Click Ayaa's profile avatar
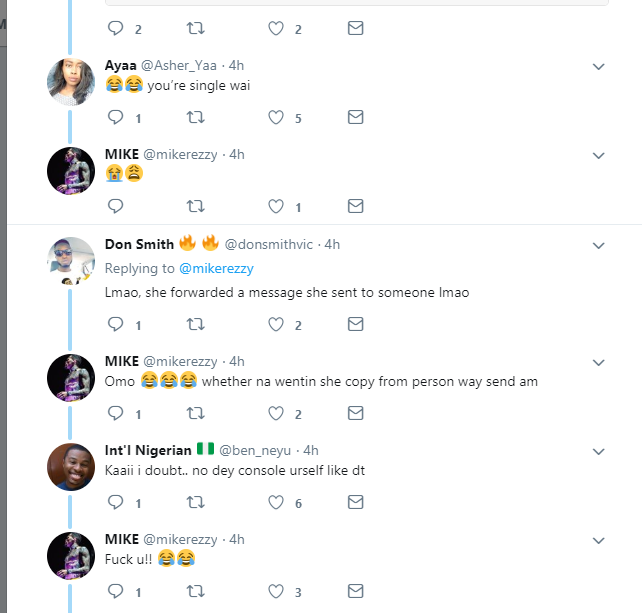The height and width of the screenshot is (613, 642). (x=71, y=82)
